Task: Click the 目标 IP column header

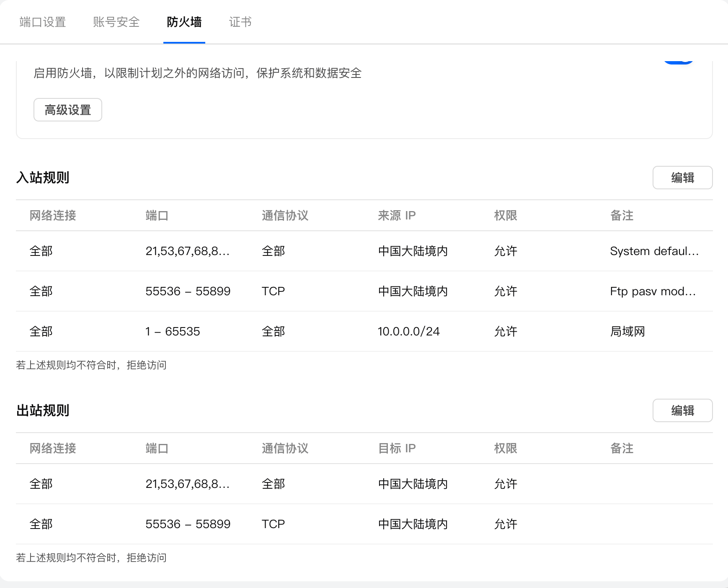Action: (397, 449)
